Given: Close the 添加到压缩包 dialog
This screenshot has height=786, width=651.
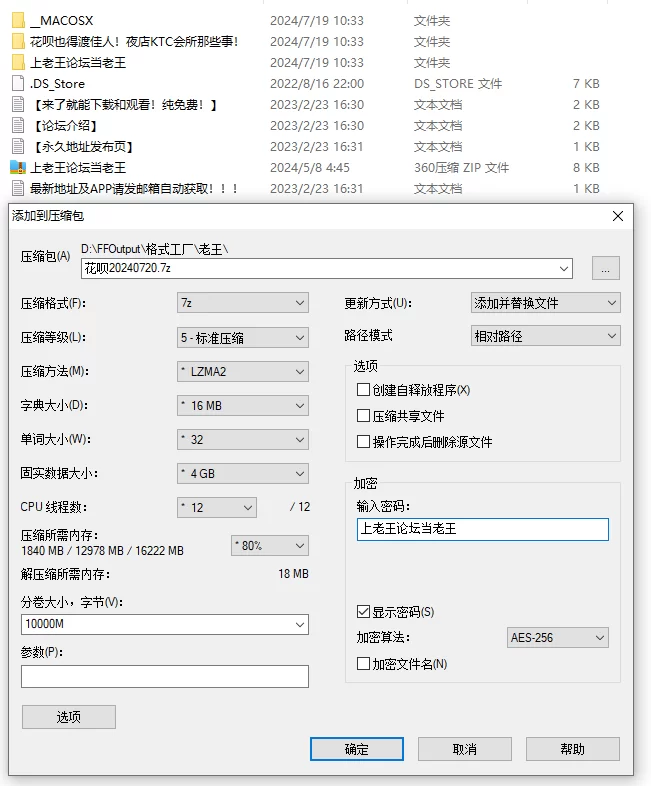Looking at the screenshot, I should pos(617,216).
